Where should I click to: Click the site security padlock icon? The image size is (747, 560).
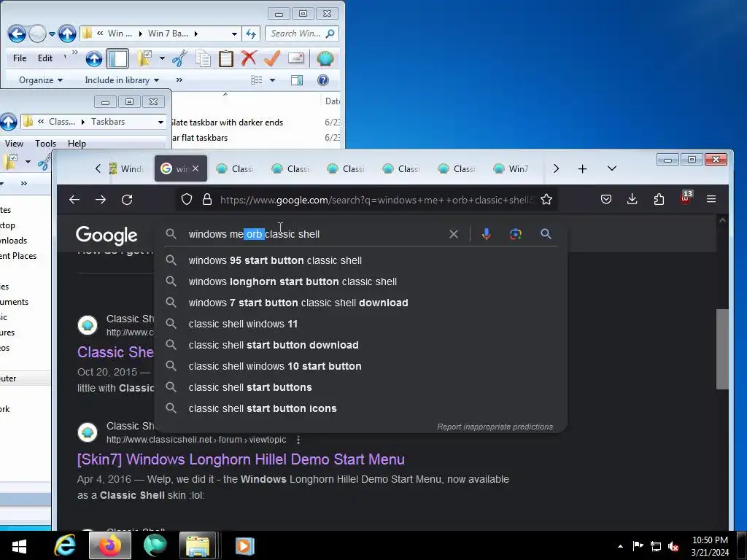[x=206, y=200]
